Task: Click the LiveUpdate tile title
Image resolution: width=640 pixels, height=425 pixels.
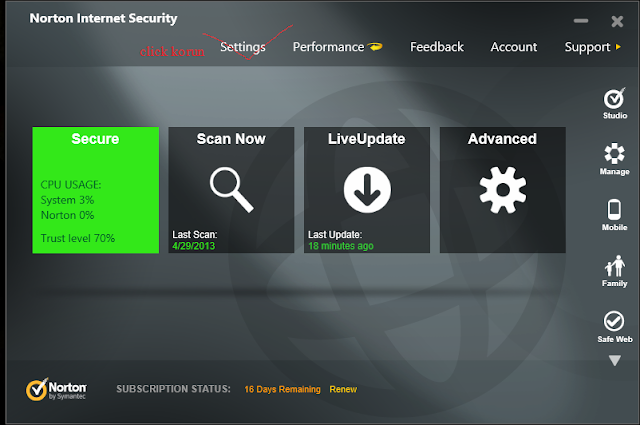Action: coord(367,139)
